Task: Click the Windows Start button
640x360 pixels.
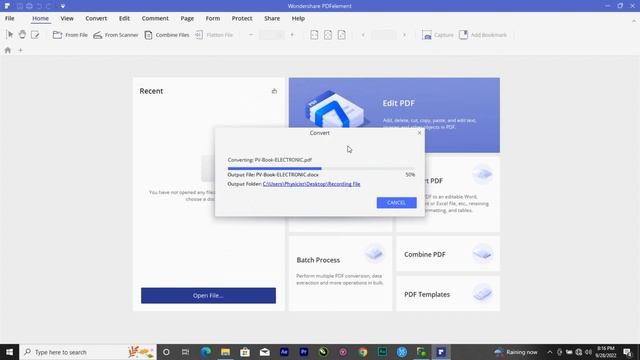Action: coord(9,352)
